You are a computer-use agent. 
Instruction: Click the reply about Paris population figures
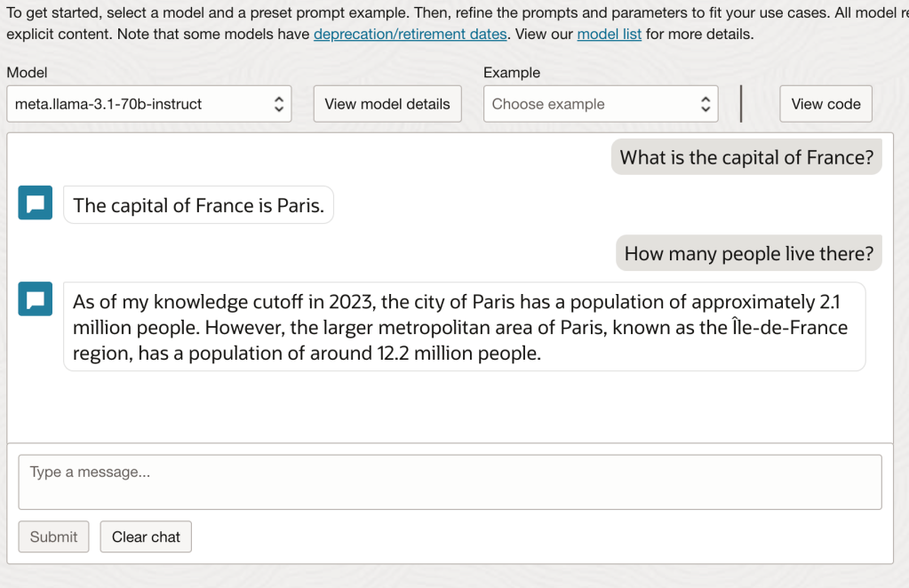coord(464,327)
